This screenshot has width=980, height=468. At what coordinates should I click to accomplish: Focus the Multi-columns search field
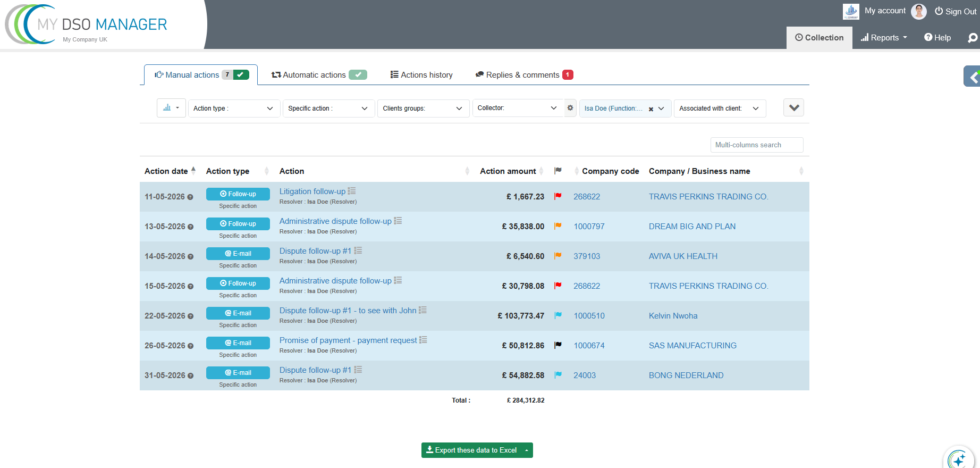pos(757,145)
